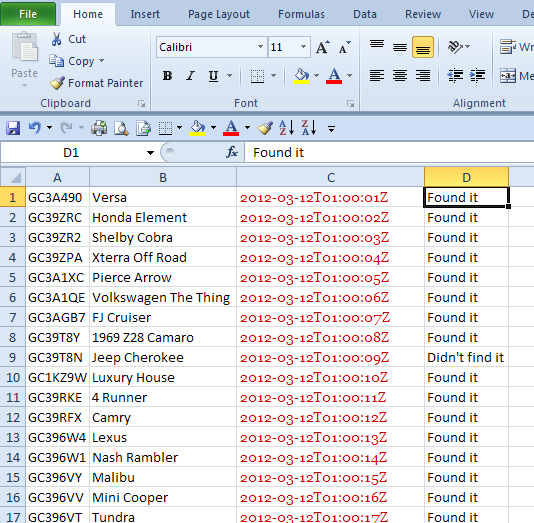Click quick toolbar Borders icon
The height and width of the screenshot is (523, 534).
coord(166,128)
